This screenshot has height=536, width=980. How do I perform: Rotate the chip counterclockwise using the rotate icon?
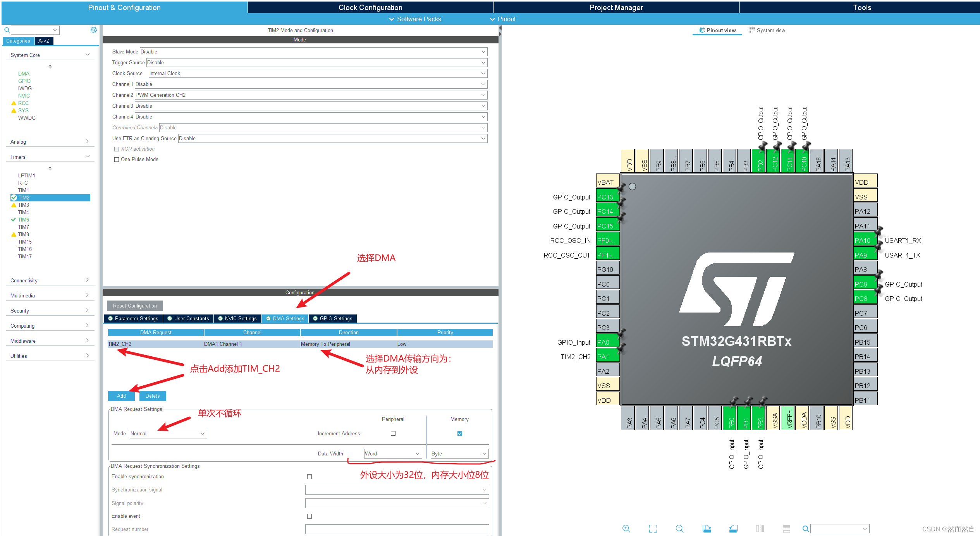point(733,528)
